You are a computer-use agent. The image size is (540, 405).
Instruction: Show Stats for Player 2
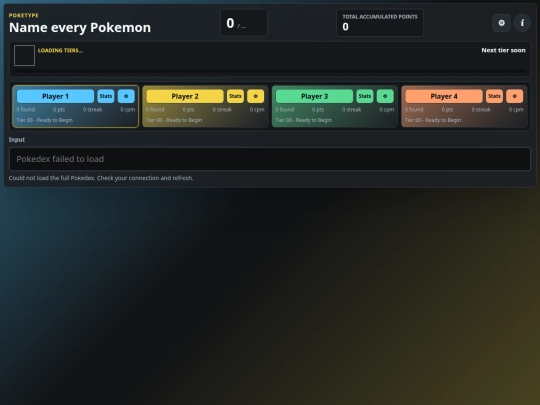point(235,96)
